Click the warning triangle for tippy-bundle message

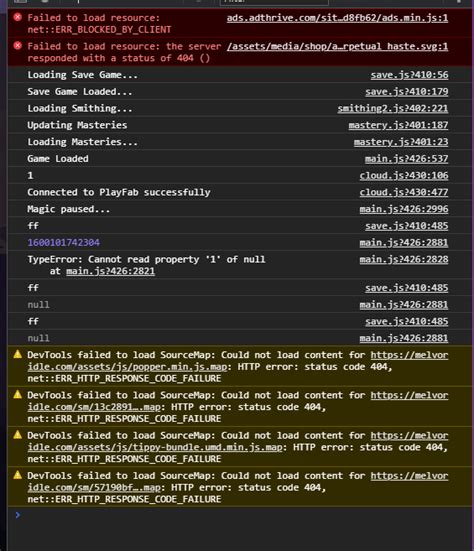(x=18, y=435)
